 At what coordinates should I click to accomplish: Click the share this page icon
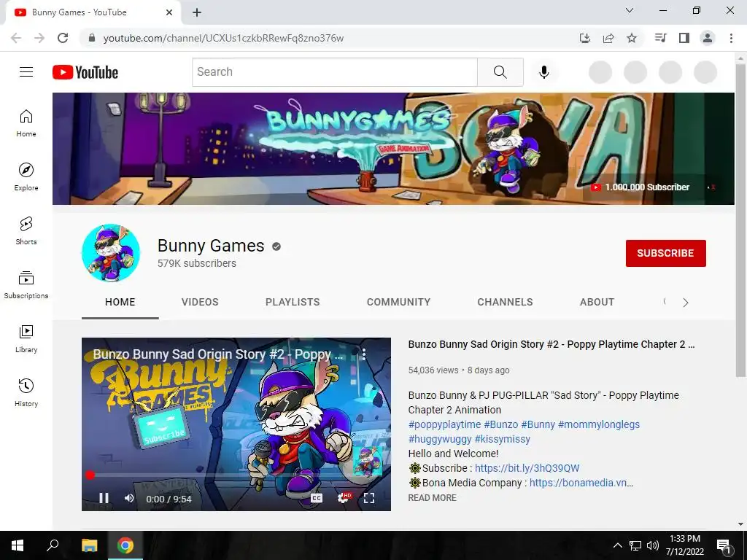tap(608, 38)
